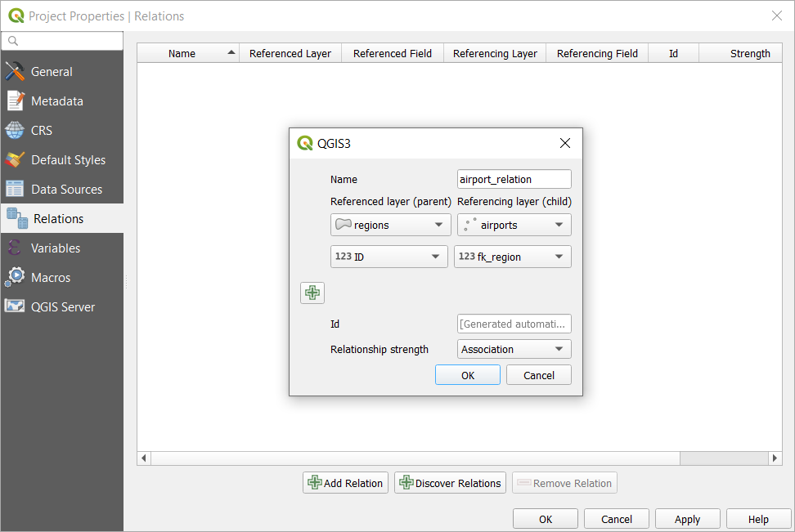The image size is (795, 532).
Task: Open the airports referencing layer dropdown
Action: pos(514,225)
